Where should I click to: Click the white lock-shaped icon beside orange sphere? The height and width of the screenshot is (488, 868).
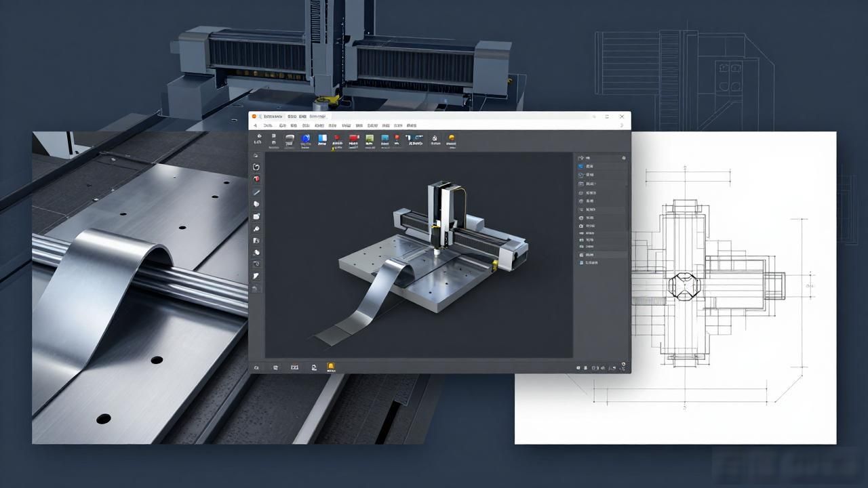435,138
